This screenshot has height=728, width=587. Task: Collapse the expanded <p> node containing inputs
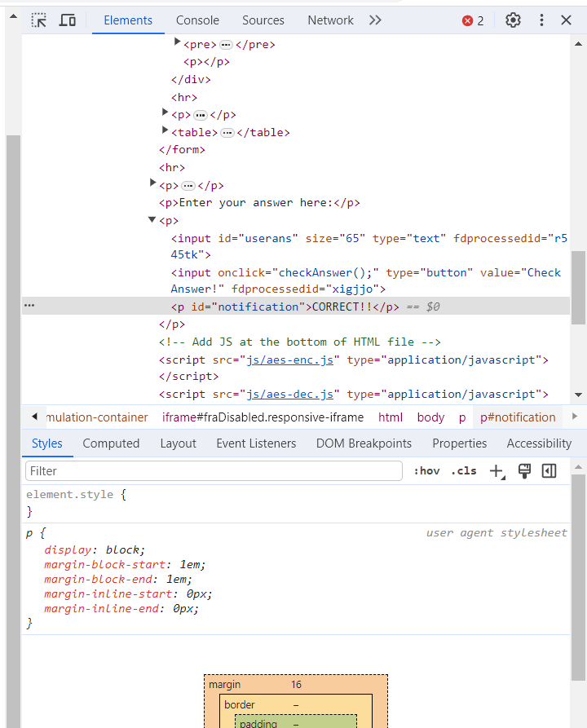152,220
